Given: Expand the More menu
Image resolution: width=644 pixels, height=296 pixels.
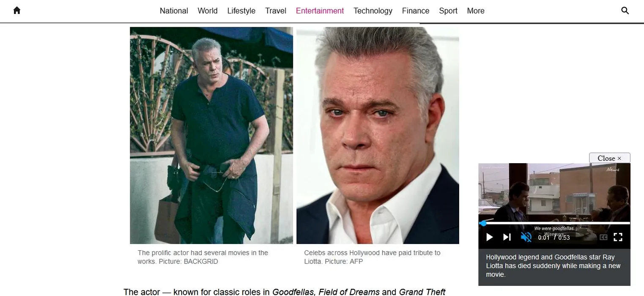Looking at the screenshot, I should point(476,11).
